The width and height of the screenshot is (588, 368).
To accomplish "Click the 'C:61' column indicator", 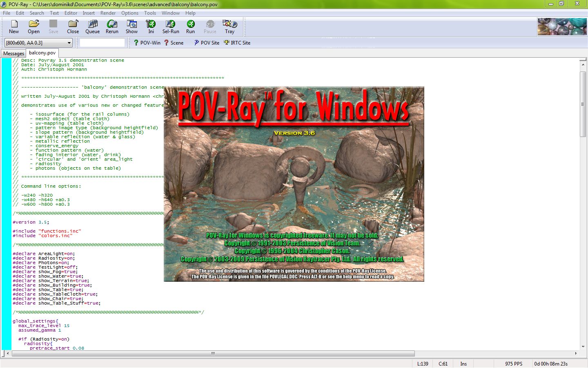I will click(x=443, y=364).
